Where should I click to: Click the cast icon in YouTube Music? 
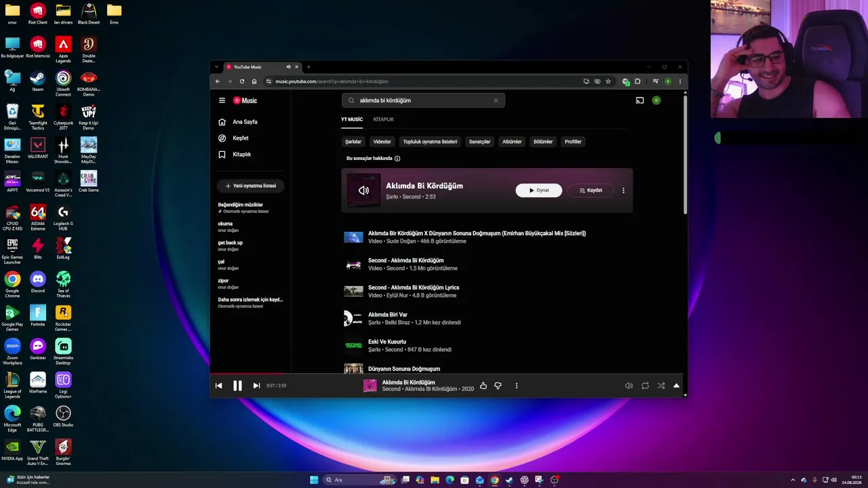pos(639,100)
